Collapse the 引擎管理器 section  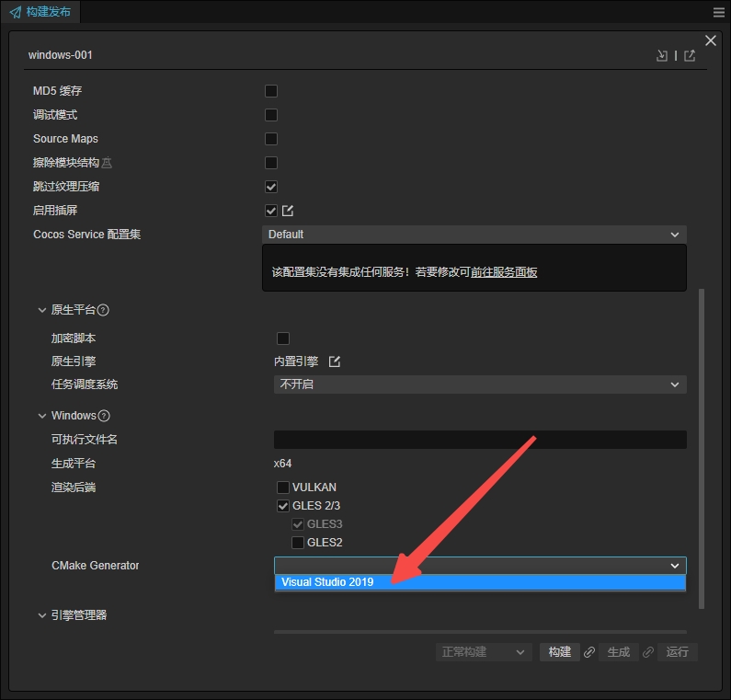point(42,615)
